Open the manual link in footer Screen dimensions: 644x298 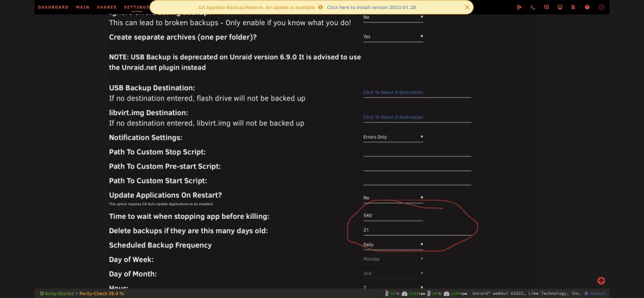(x=595, y=293)
